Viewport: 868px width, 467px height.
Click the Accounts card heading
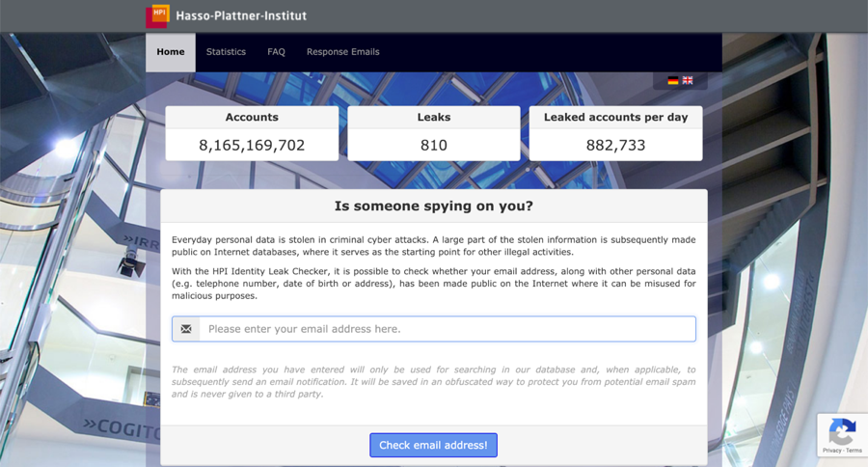[252, 118]
